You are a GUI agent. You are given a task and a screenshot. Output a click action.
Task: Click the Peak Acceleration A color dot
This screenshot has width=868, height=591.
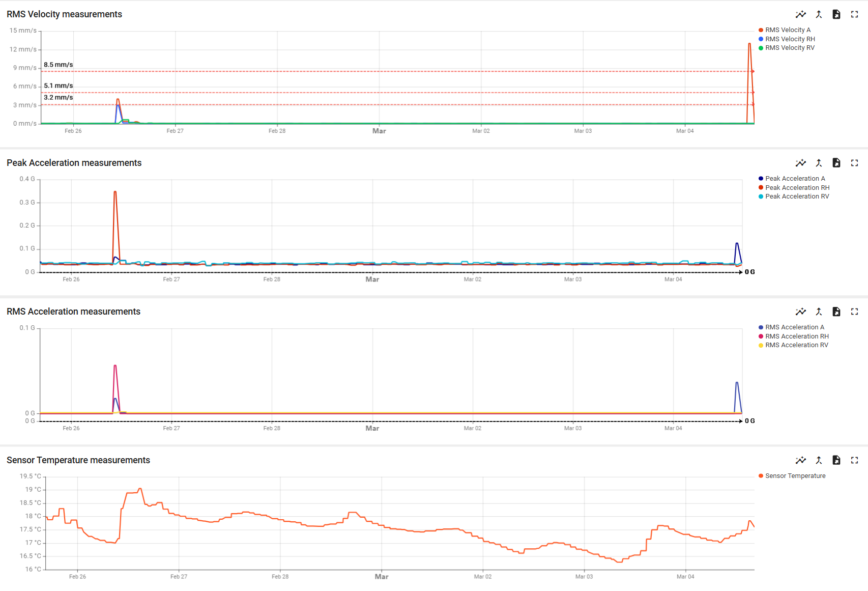click(x=761, y=179)
